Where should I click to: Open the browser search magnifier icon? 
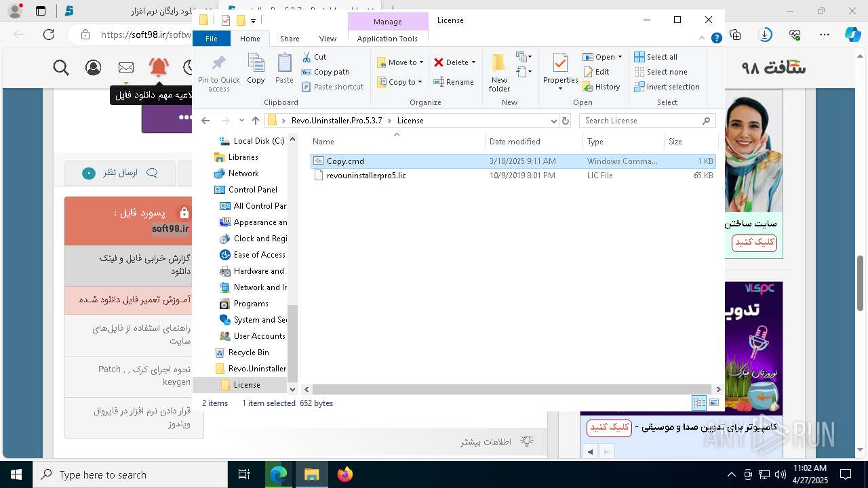[61, 67]
